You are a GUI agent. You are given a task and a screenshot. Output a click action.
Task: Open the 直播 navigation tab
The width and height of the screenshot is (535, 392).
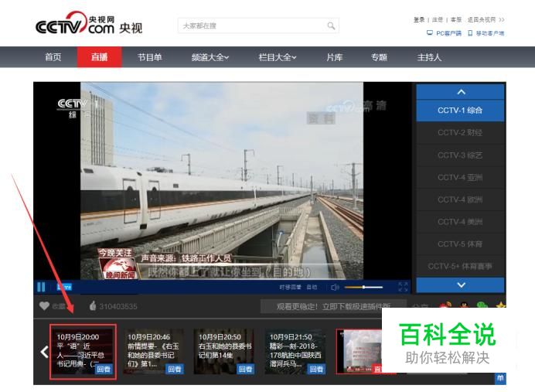click(x=99, y=57)
